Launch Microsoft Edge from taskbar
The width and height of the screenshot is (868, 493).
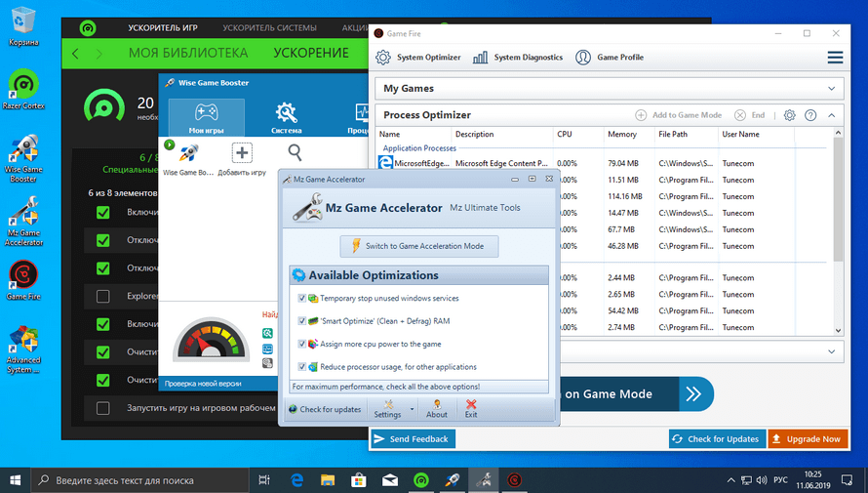pos(297,480)
